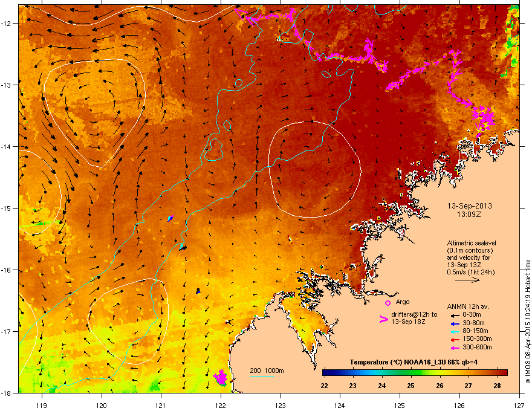Click the longitude axis label 123
532x411 pixels.
coord(281,405)
